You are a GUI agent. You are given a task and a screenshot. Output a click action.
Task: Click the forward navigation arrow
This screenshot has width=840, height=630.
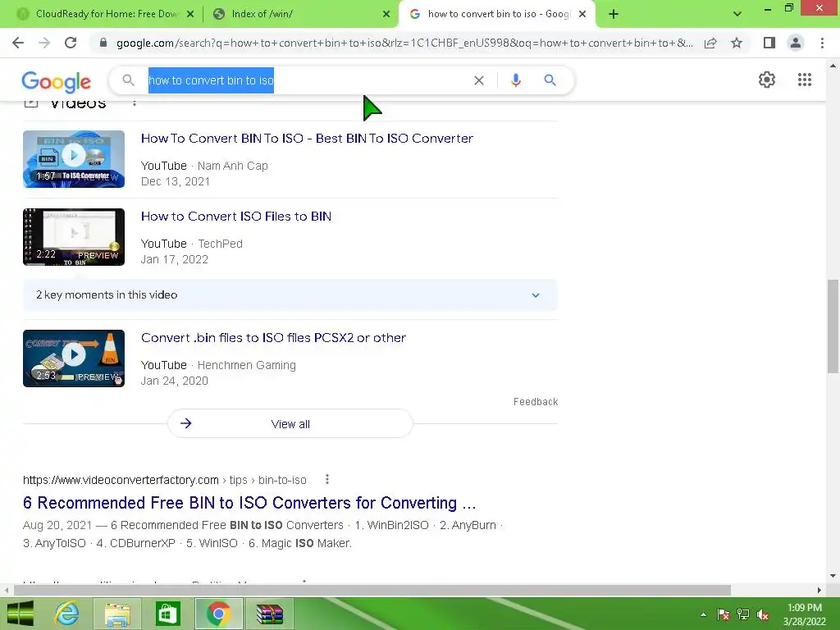tap(44, 43)
